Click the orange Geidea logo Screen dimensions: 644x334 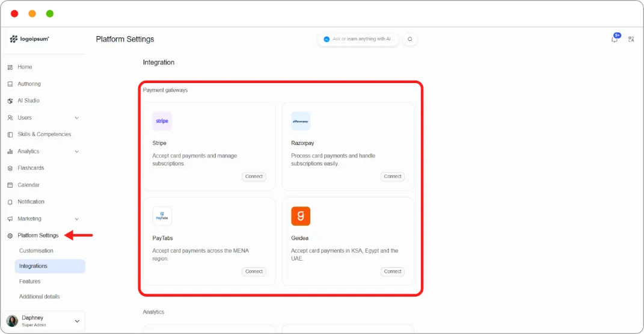pyautogui.click(x=301, y=216)
